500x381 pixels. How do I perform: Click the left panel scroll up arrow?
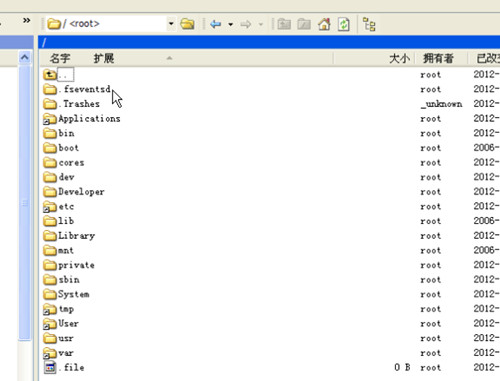[x=24, y=57]
